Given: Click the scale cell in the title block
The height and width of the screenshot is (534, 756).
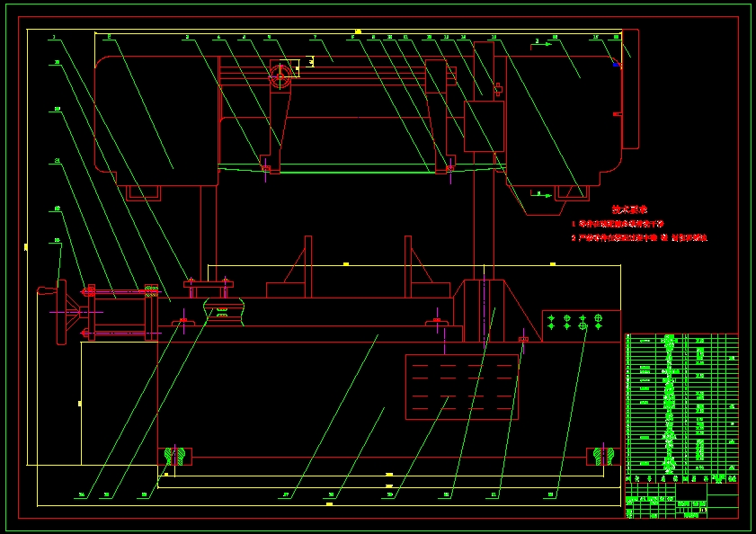Looking at the screenshot, I should [x=701, y=509].
